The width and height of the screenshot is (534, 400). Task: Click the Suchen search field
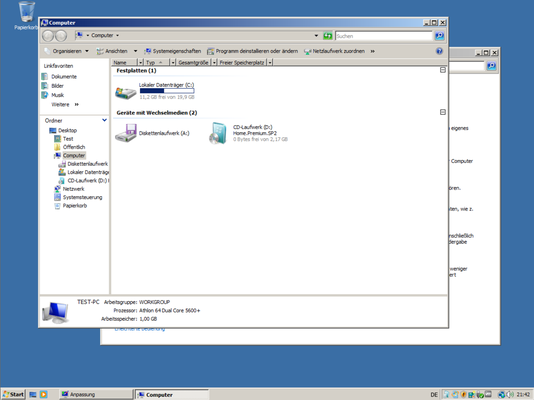pyautogui.click(x=383, y=36)
